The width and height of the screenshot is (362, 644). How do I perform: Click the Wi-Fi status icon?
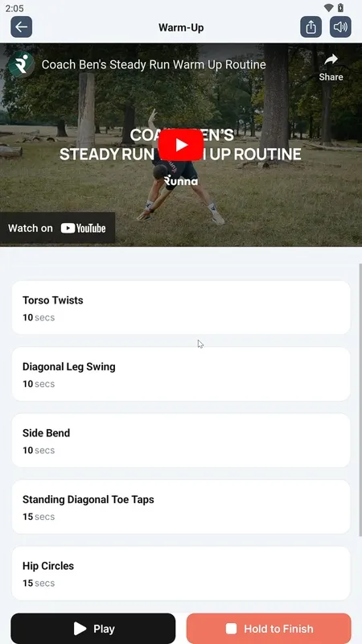[328, 8]
